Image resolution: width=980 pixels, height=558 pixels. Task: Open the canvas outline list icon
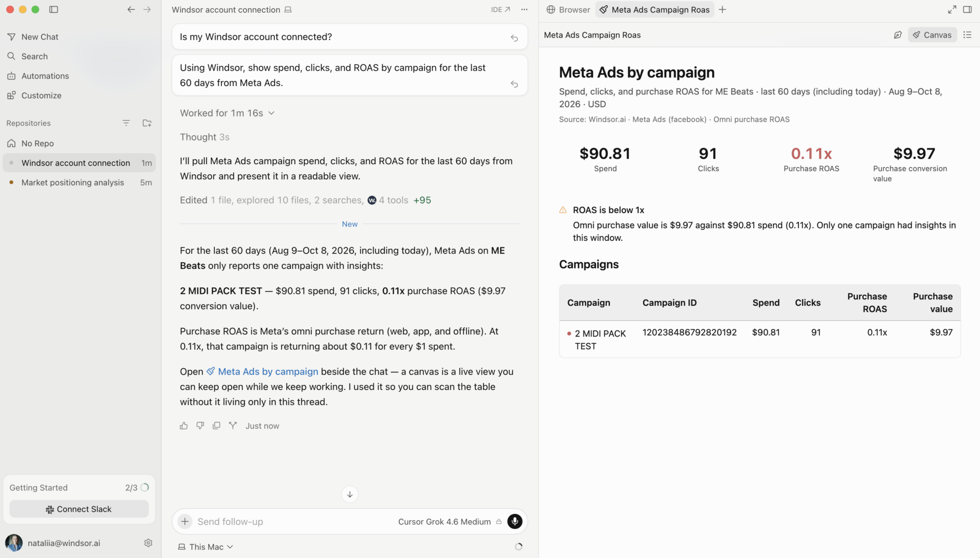click(967, 35)
